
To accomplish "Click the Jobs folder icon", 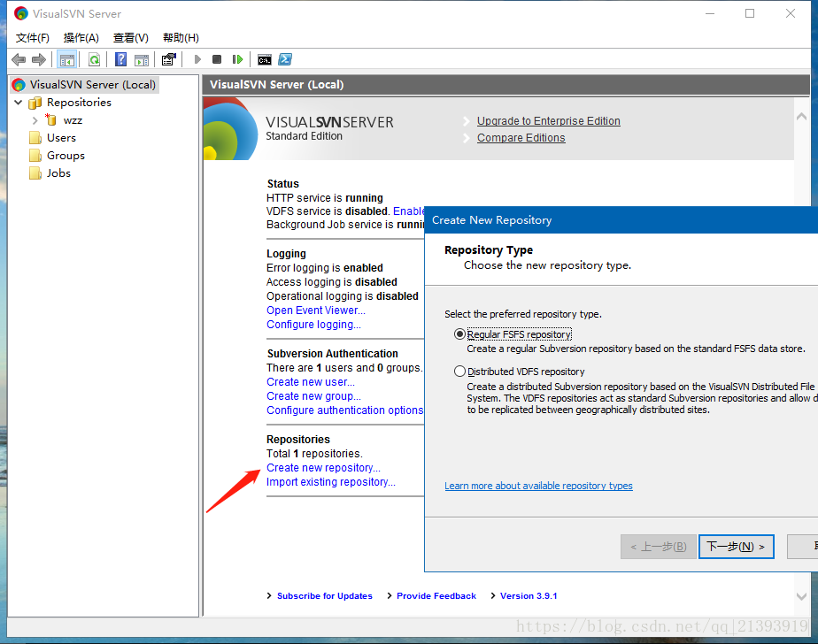I will 35,173.
